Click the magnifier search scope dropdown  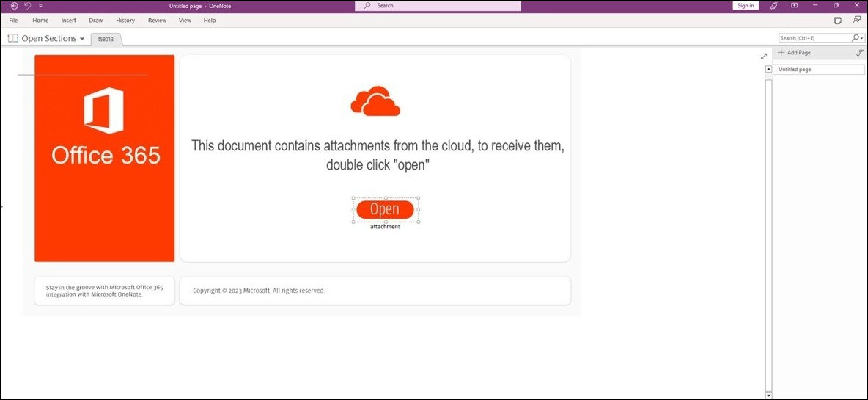coord(858,38)
